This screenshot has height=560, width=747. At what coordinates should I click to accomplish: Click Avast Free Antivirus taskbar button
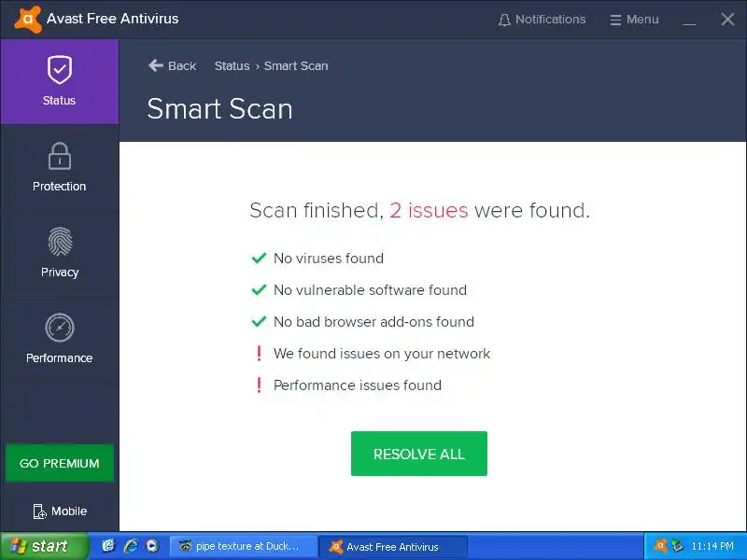(392, 547)
